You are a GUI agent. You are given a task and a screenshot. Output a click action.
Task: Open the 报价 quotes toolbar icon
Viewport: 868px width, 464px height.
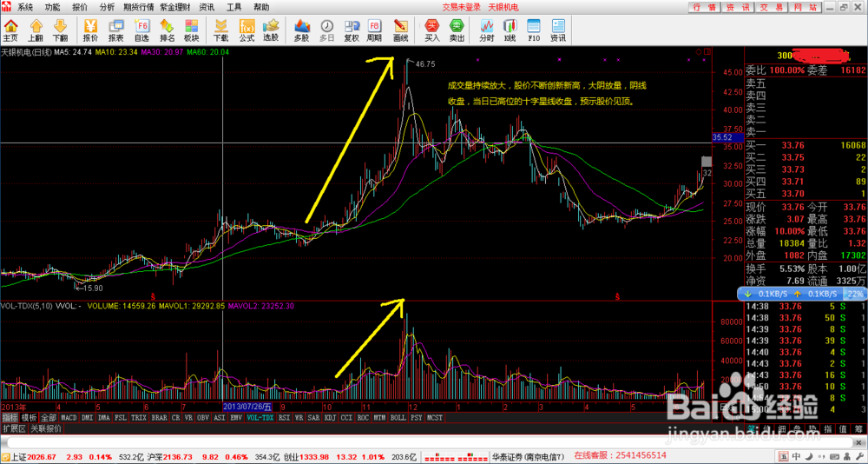pos(90,30)
